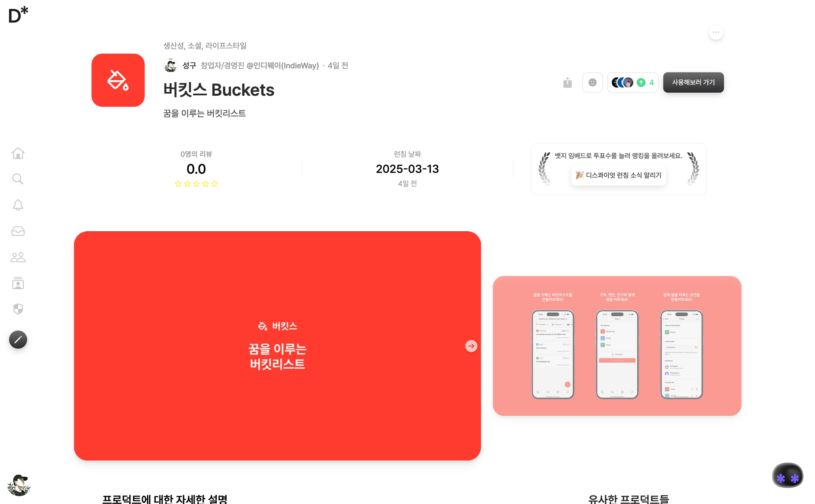Click the pencil write button
The height and width of the screenshot is (504, 815).
[x=18, y=339]
